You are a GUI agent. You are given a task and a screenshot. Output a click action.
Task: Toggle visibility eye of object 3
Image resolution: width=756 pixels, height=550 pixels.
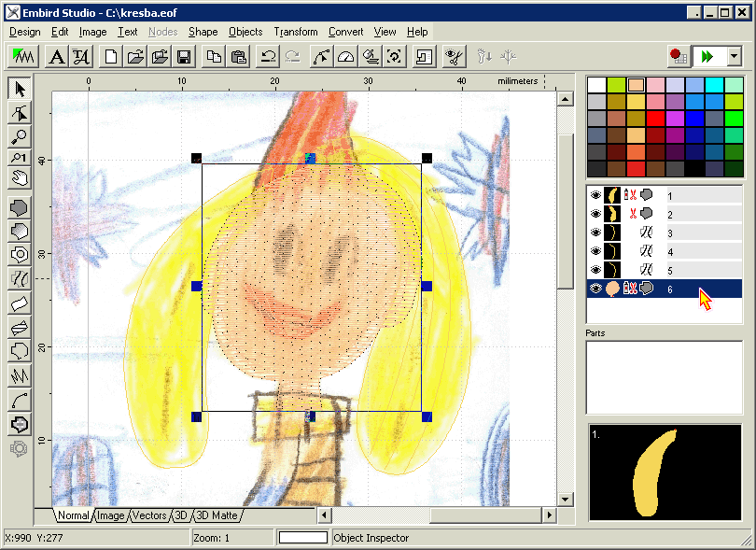pyautogui.click(x=595, y=233)
